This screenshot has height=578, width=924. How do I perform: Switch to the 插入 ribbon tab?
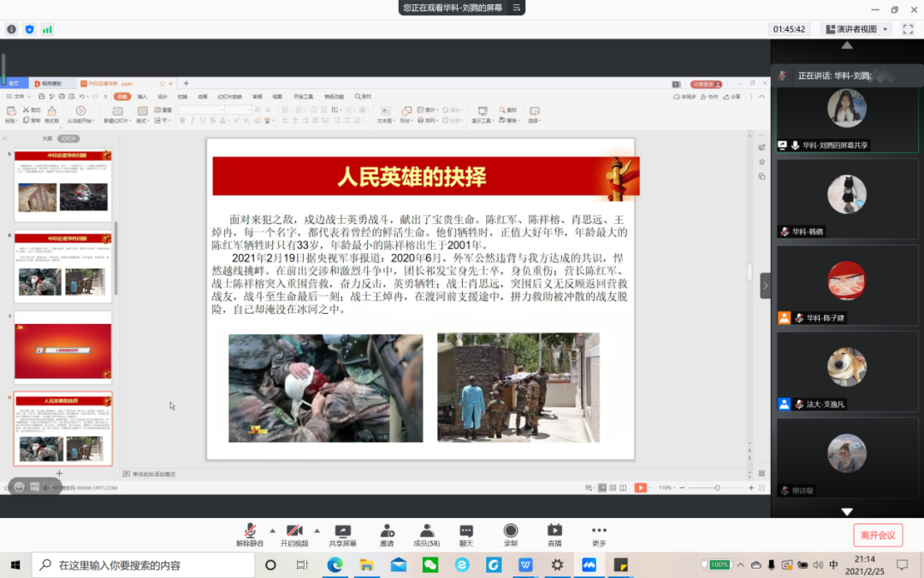point(142,97)
